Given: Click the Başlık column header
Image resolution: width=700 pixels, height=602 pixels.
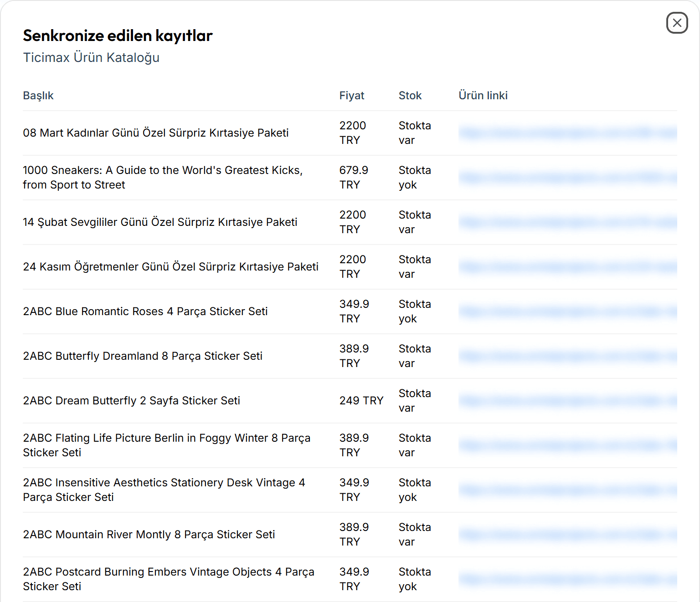Looking at the screenshot, I should 38,96.
